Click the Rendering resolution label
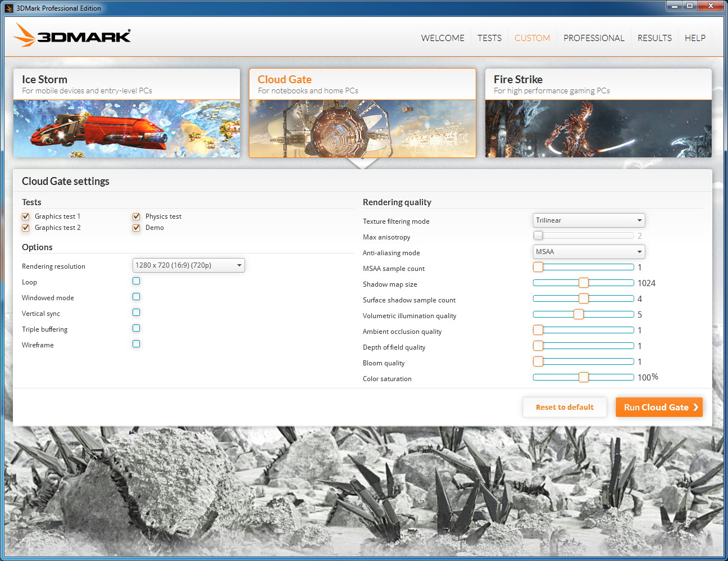 (53, 266)
